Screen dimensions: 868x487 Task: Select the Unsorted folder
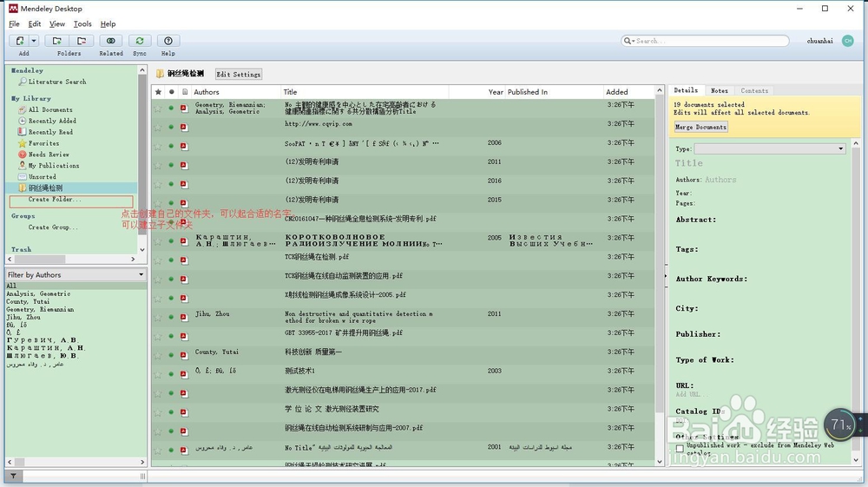coord(42,177)
